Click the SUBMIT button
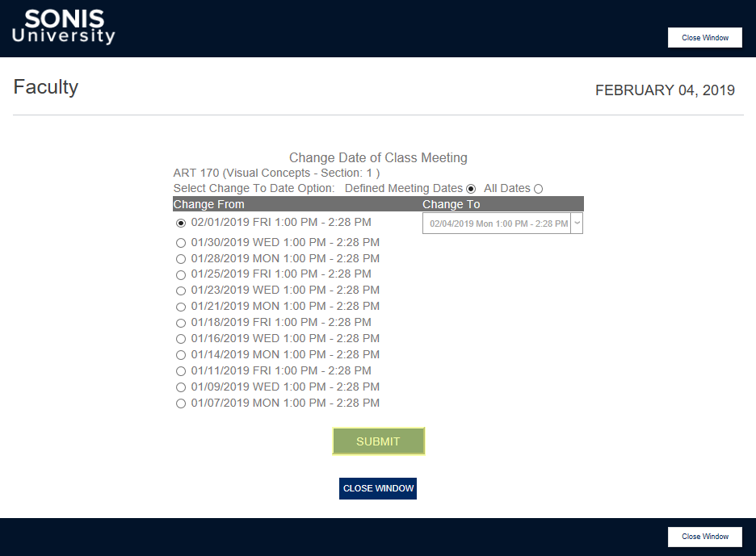 click(x=378, y=441)
